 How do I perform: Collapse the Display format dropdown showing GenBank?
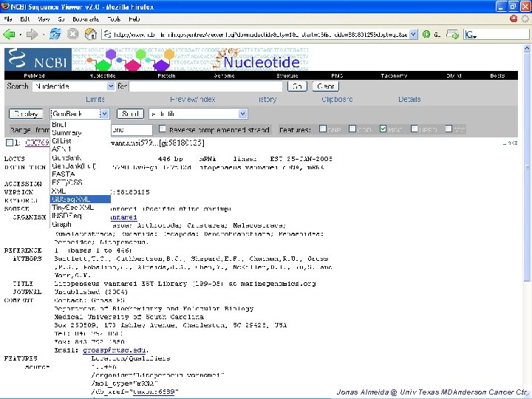104,114
